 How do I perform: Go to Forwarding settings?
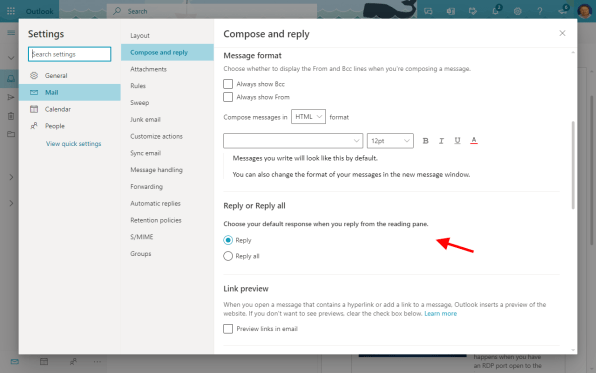167,186
